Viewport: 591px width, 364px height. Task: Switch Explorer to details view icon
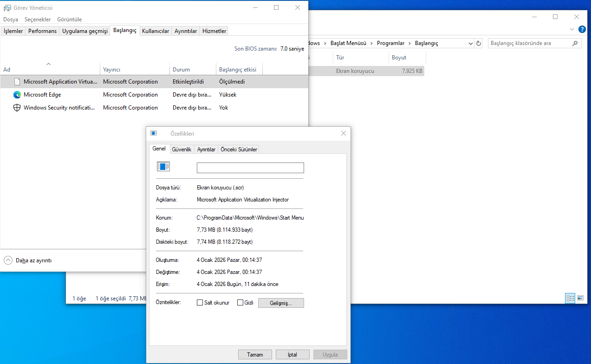(570, 298)
